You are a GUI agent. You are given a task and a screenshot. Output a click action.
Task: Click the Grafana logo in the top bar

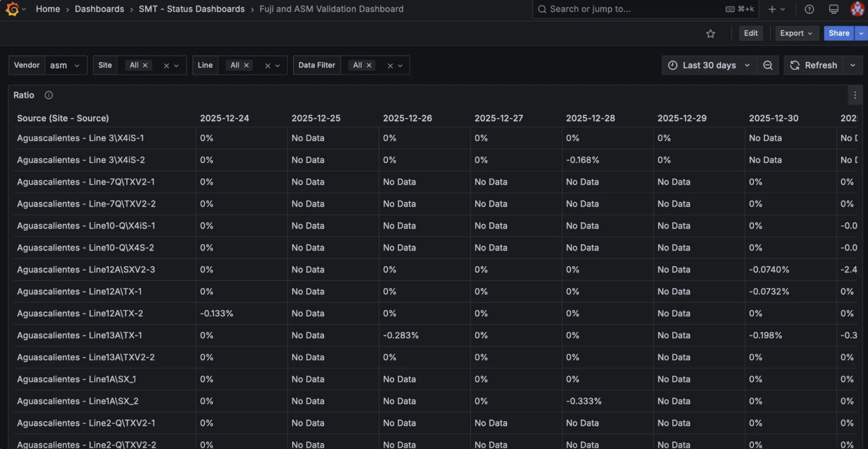(x=12, y=9)
